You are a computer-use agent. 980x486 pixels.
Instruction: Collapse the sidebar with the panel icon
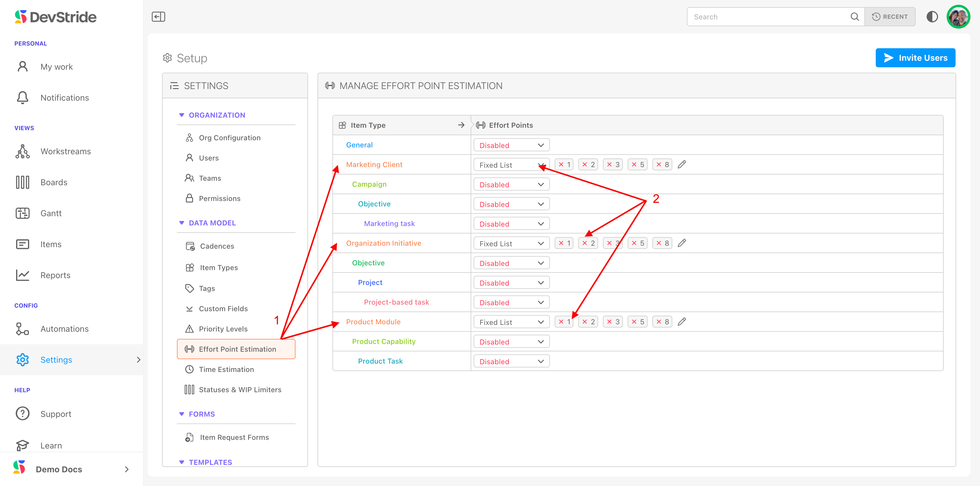(x=158, y=17)
